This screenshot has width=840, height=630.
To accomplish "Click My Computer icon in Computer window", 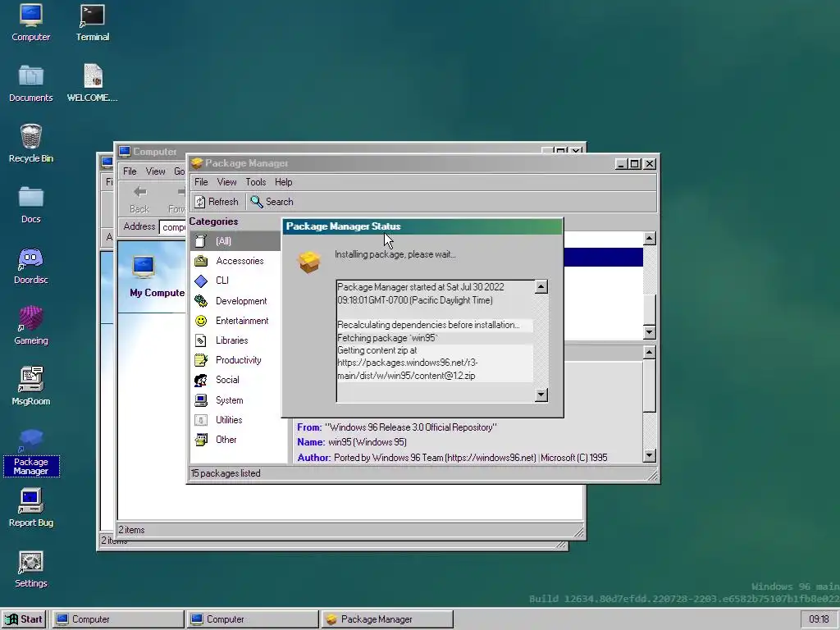I will coord(144,267).
